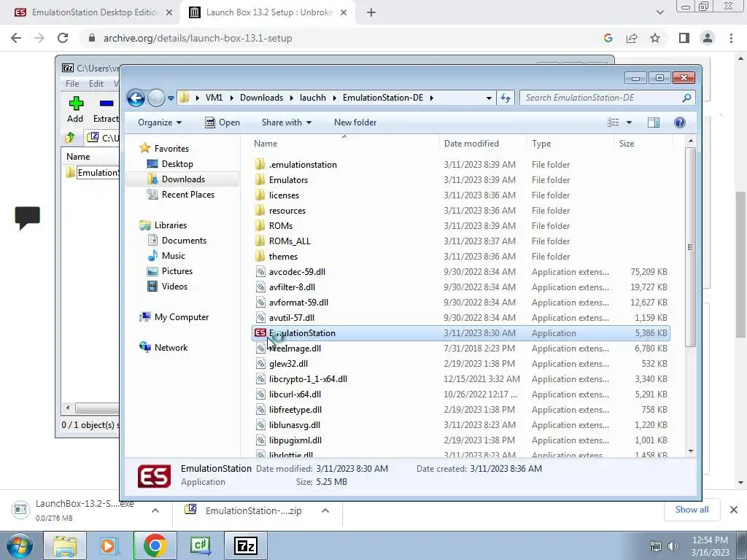Select Downloads in Favorites sidebar
Screen dimensions: 747x560
pos(183,179)
